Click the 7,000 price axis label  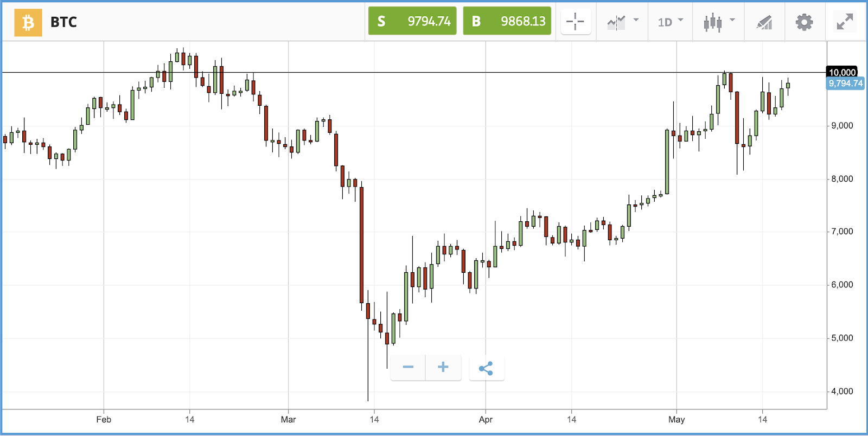coord(842,232)
